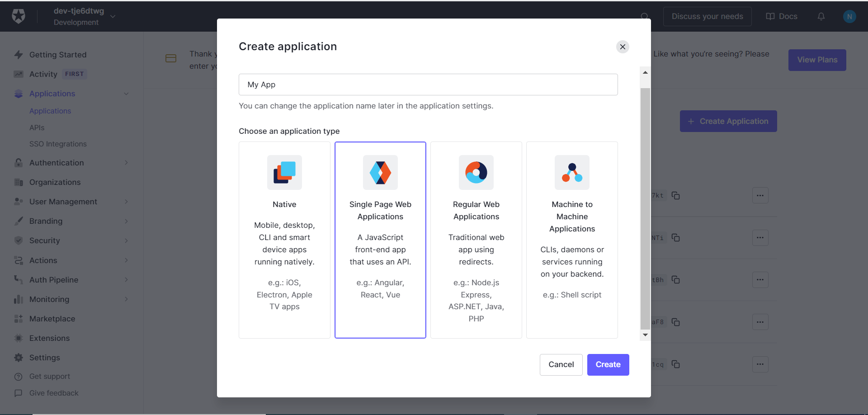Image resolution: width=868 pixels, height=415 pixels.
Task: Click the Auth0 logo in the header
Action: point(19,16)
